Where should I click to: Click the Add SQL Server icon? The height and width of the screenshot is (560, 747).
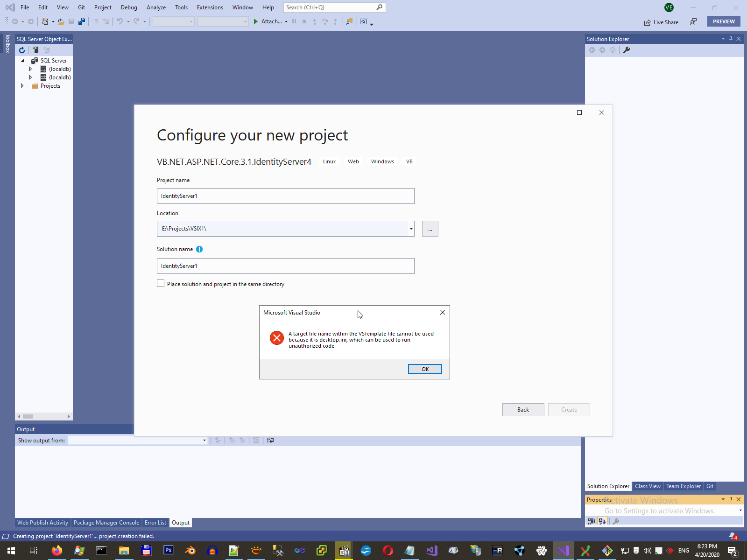[35, 50]
